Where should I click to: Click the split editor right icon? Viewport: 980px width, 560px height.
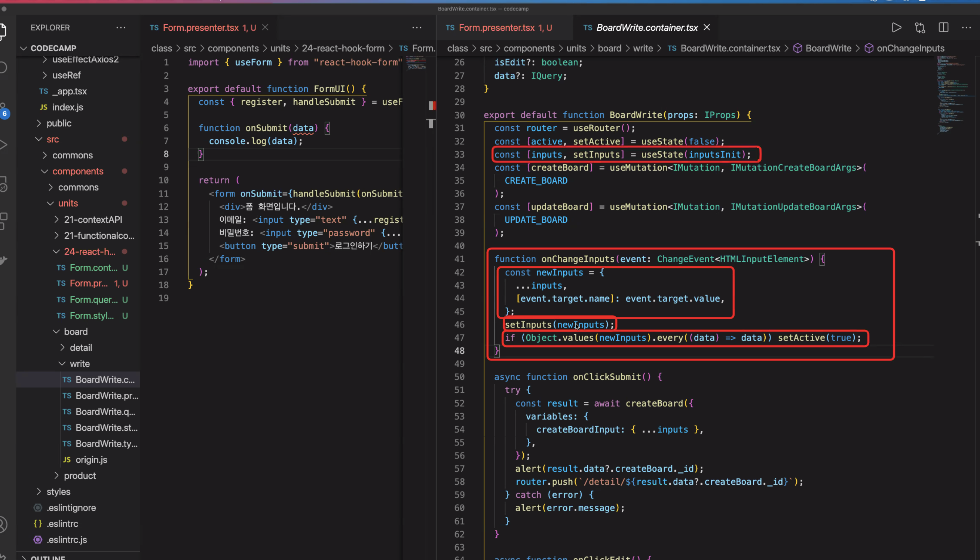pos(943,28)
